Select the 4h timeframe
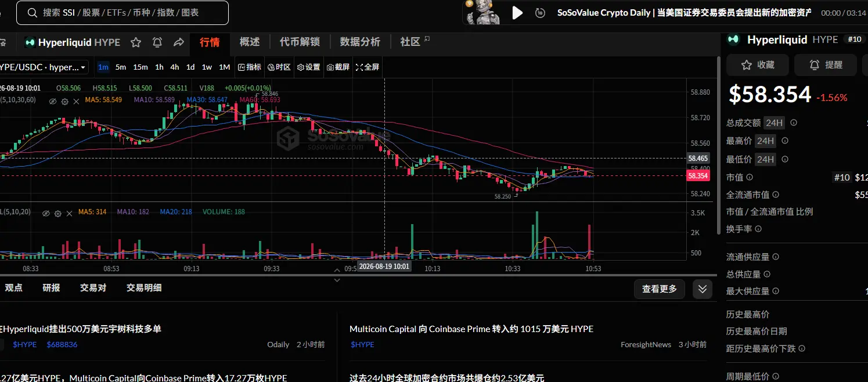Image resolution: width=868 pixels, height=382 pixels. (174, 67)
